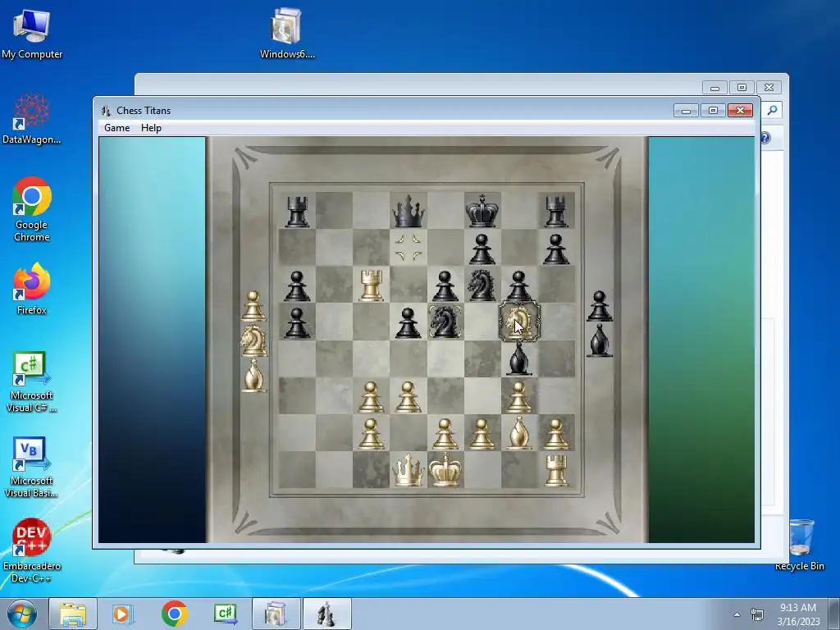840x630 pixels.
Task: Select the Windows6 desktop file icon
Action: (x=287, y=33)
